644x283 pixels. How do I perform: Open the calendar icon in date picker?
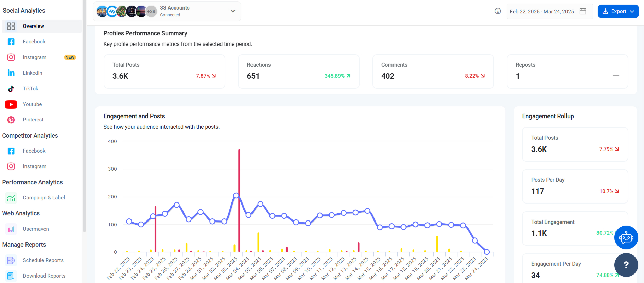click(x=583, y=11)
